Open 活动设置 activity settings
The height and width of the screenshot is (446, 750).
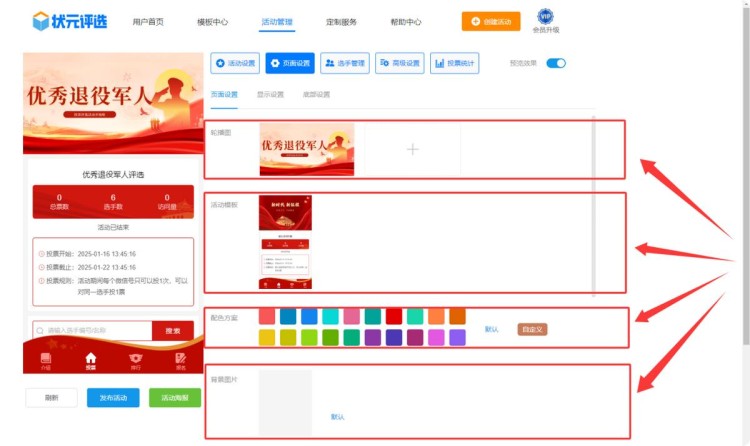tap(235, 63)
